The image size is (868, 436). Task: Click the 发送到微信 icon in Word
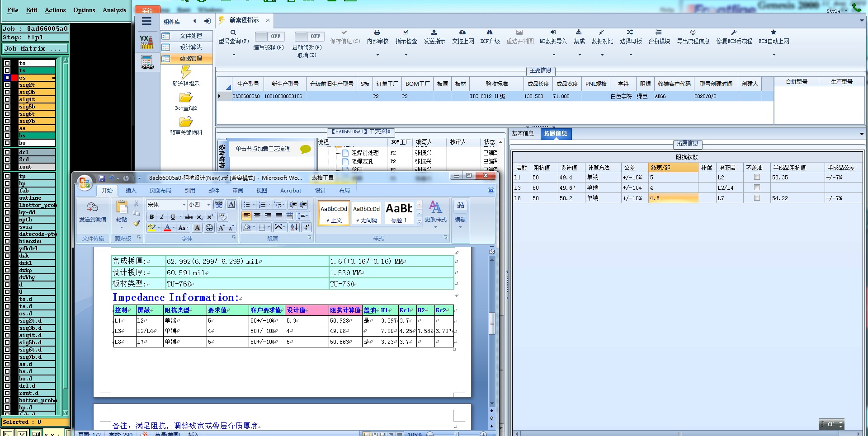tap(93, 207)
